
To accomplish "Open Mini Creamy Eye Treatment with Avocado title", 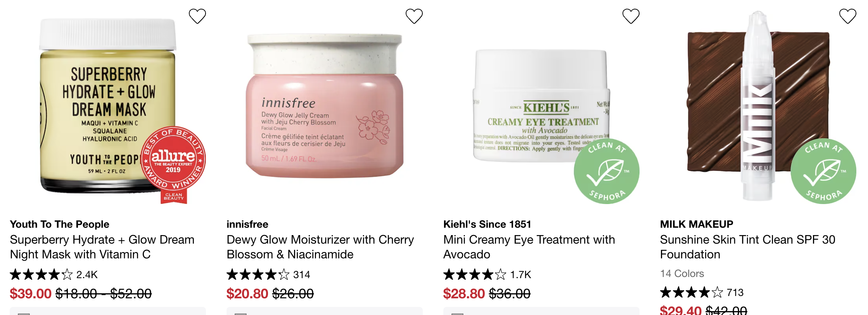I will coord(529,247).
